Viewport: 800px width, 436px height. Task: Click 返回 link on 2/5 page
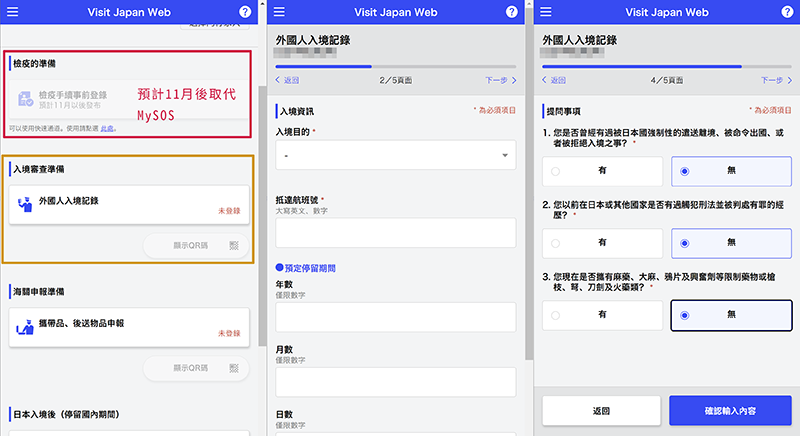[291, 80]
